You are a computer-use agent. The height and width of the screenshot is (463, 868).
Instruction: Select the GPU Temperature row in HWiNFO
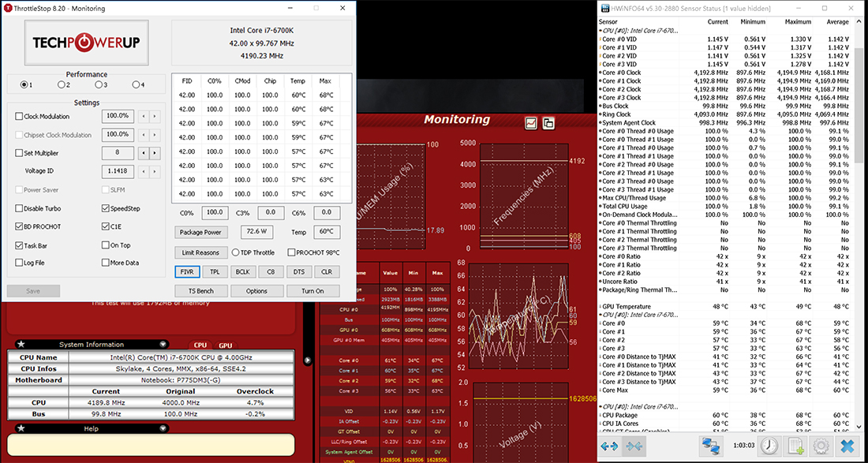click(x=724, y=307)
